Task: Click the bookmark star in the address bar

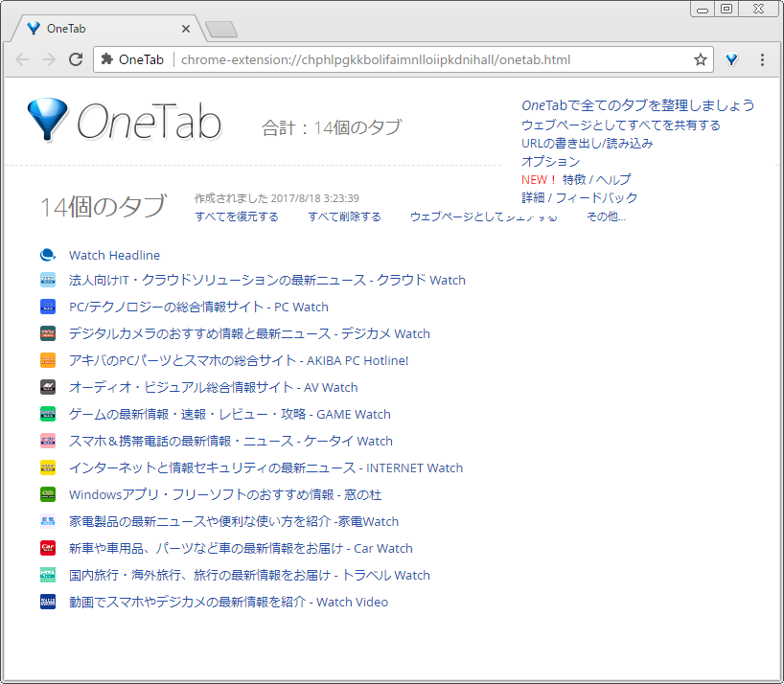Action: (700, 58)
